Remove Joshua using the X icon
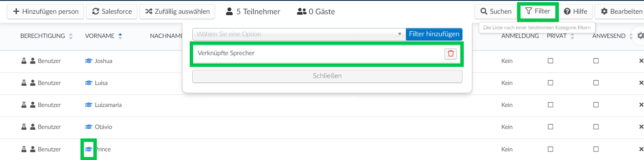Screen dimensions: 644x160 point(641,61)
